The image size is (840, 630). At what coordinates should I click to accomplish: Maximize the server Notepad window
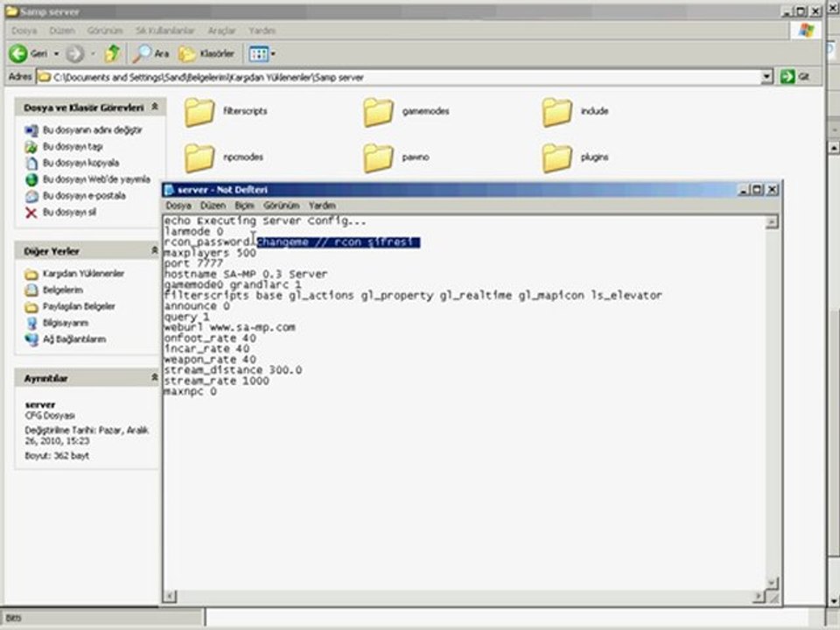757,190
